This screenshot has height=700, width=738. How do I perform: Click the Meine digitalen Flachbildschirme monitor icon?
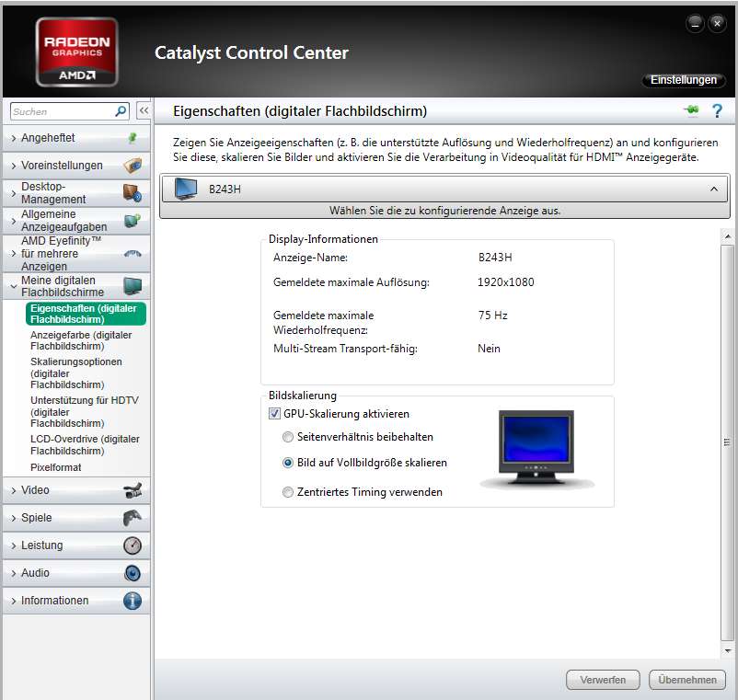click(x=133, y=285)
